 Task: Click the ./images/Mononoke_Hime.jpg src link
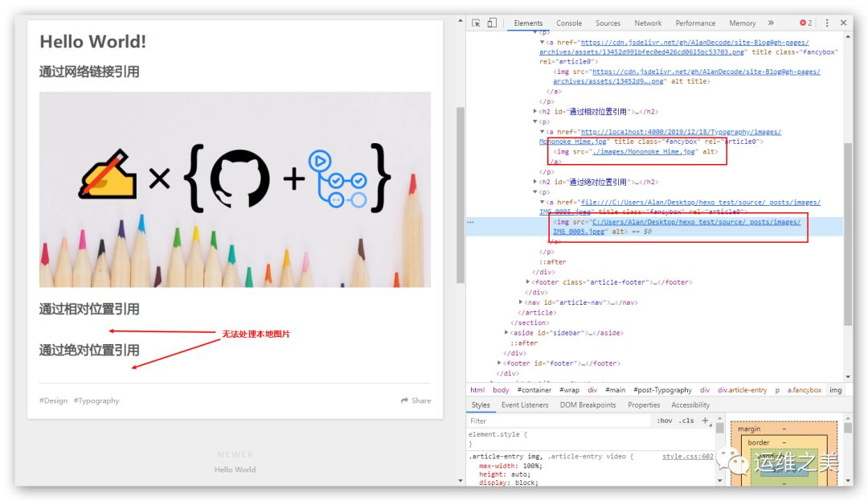click(644, 151)
